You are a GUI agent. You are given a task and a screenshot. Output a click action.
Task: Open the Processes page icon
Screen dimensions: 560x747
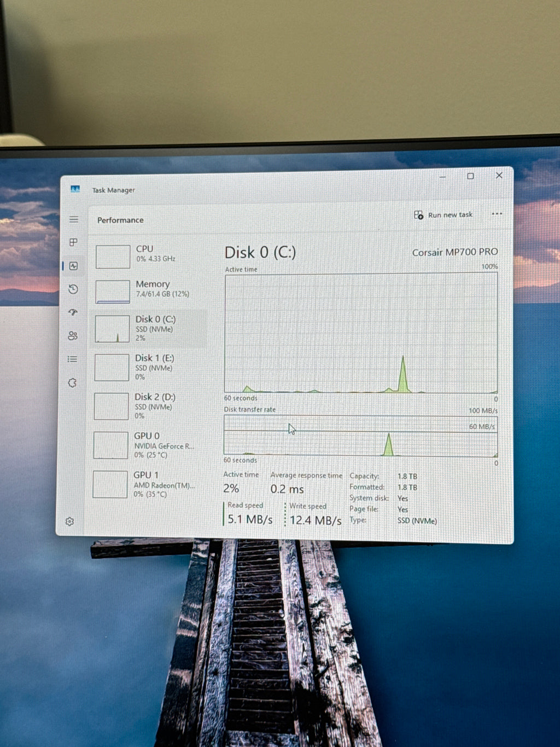[73, 242]
